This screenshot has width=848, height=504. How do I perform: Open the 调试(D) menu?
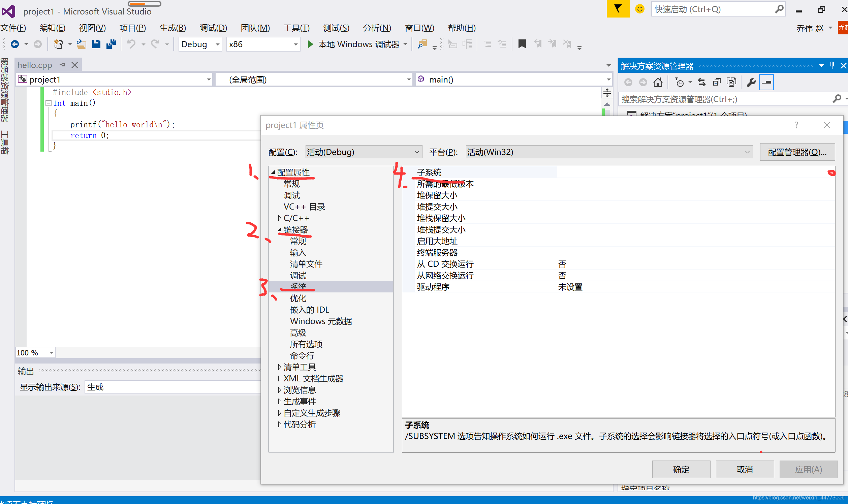pos(213,28)
